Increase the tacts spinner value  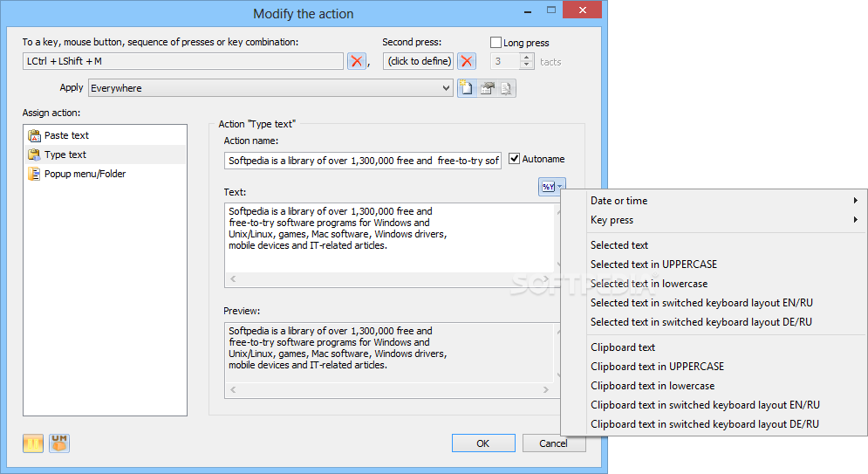[527, 57]
